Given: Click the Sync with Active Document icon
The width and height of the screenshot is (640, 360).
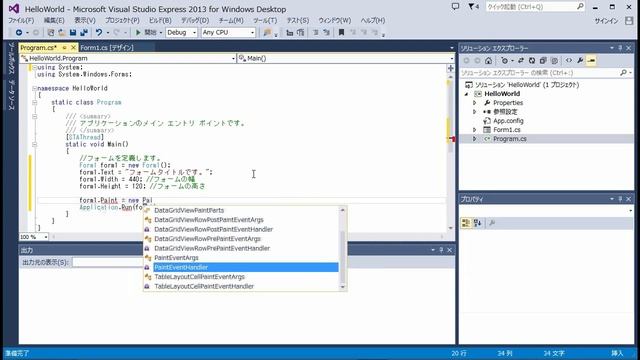Looking at the screenshot, I should [521, 60].
